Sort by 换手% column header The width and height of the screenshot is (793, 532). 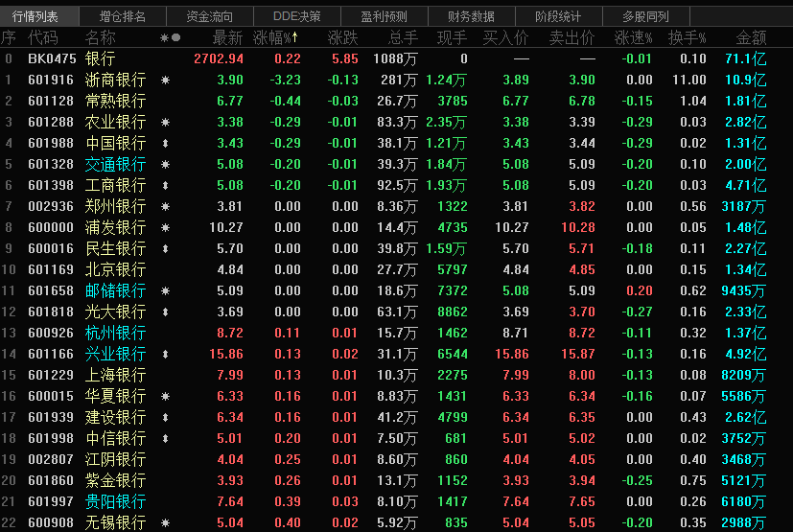click(687, 38)
